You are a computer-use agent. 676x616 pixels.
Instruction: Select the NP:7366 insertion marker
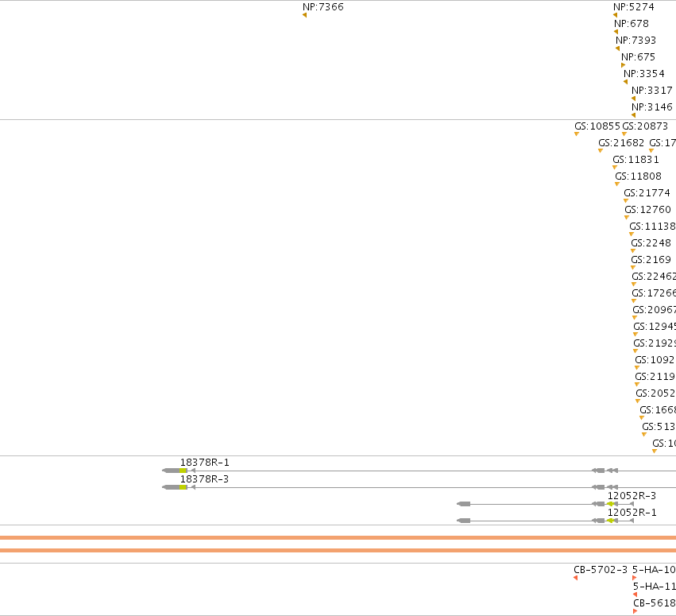[305, 15]
